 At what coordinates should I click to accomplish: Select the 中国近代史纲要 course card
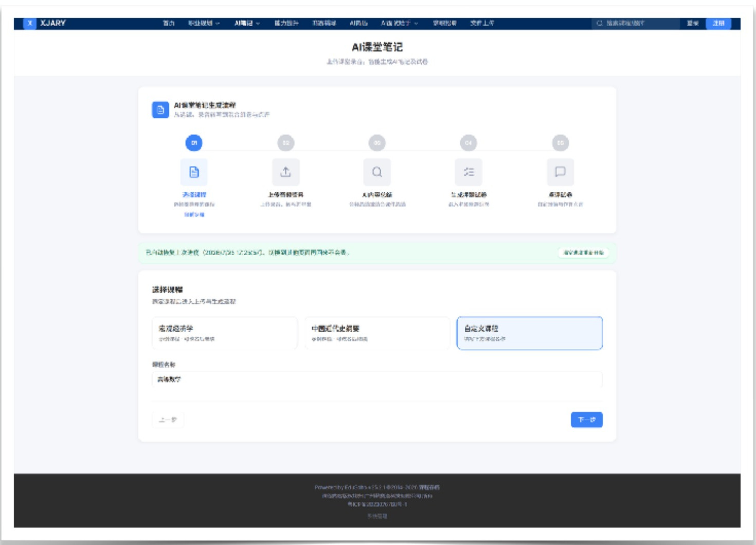(x=377, y=333)
